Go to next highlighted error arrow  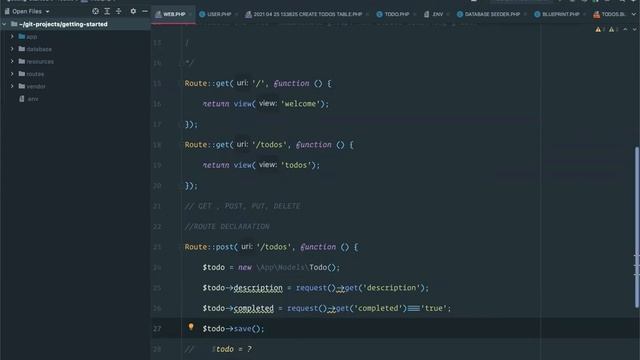tap(635, 29)
